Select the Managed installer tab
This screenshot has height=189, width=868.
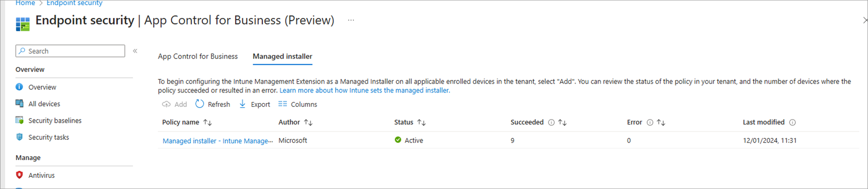(282, 56)
